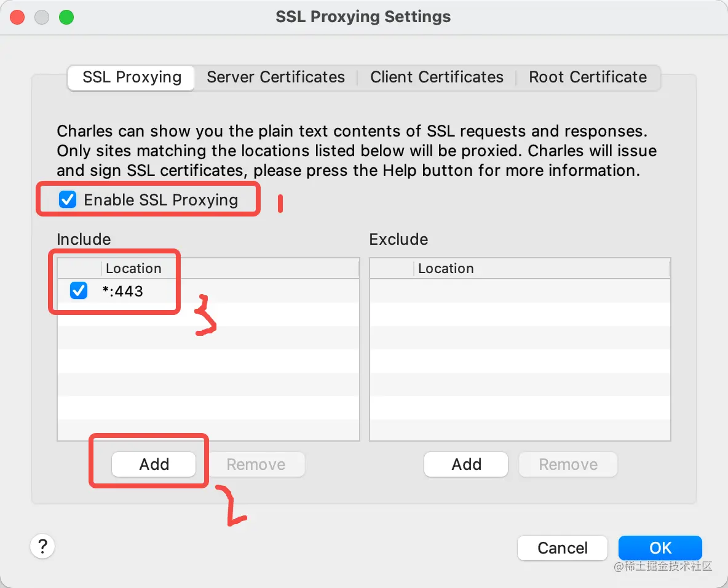
Task: Click an empty row in Exclude list
Action: [520, 337]
